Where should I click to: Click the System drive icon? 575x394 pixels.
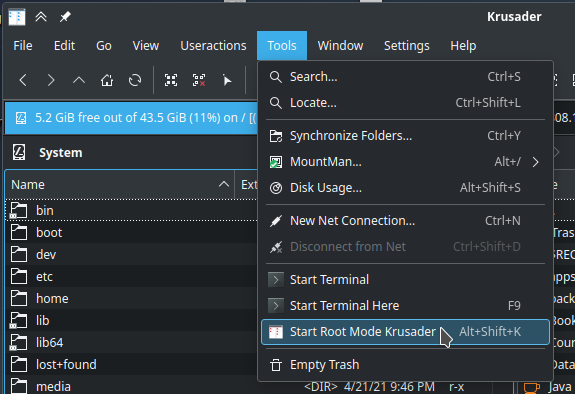tap(19, 152)
